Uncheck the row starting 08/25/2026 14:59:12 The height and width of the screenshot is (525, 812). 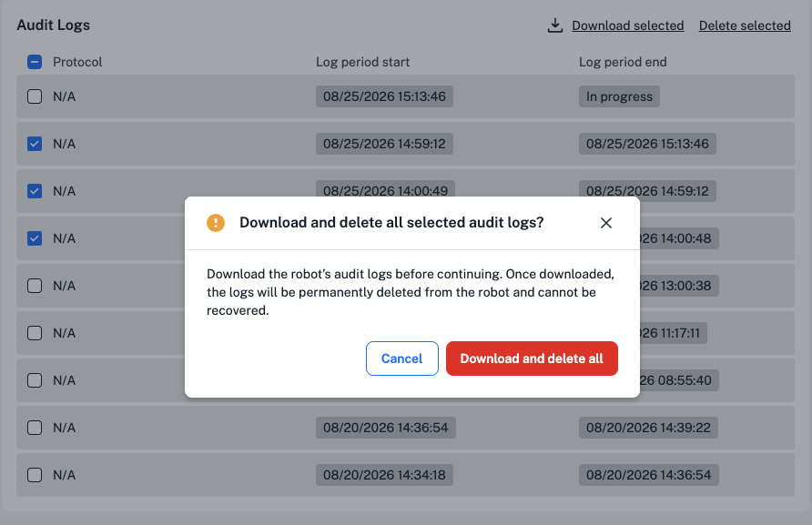coord(35,144)
